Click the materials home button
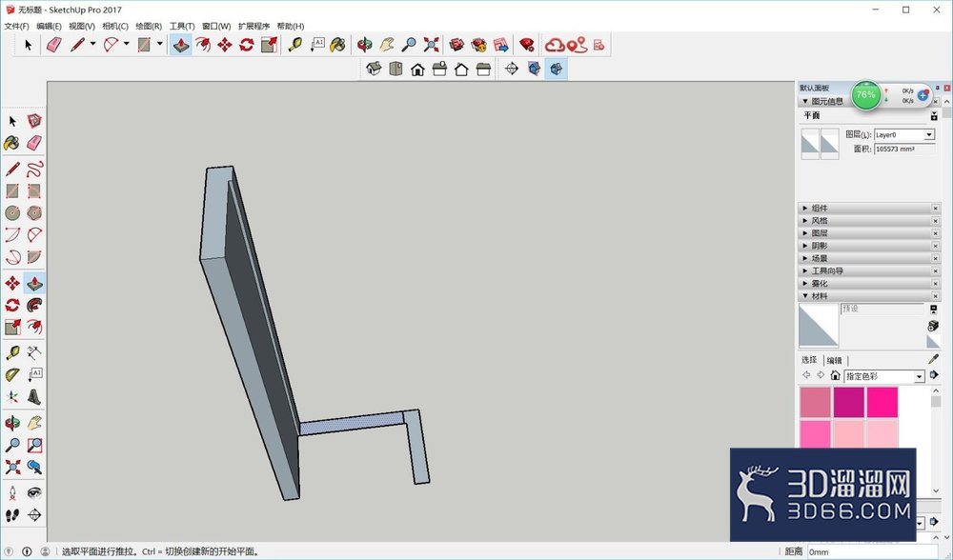Screen dimensions: 953x560 [835, 375]
